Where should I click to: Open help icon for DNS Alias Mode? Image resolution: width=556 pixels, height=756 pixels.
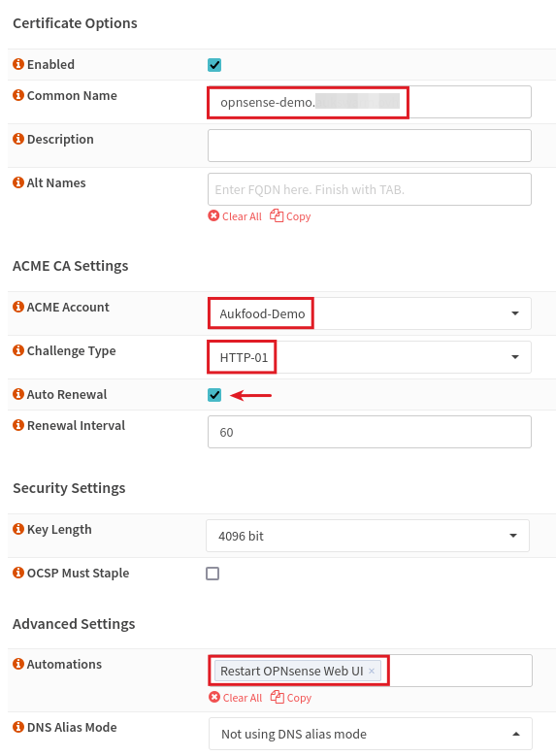click(x=18, y=727)
